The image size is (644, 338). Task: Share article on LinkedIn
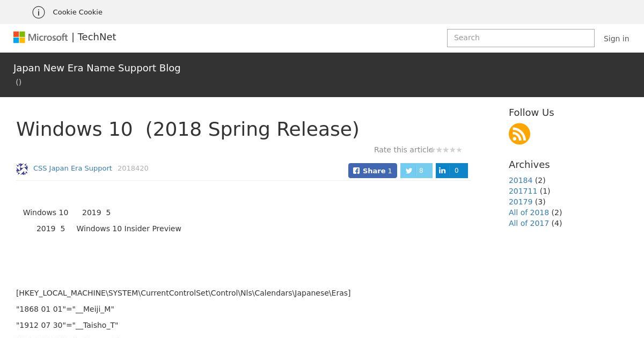click(452, 171)
